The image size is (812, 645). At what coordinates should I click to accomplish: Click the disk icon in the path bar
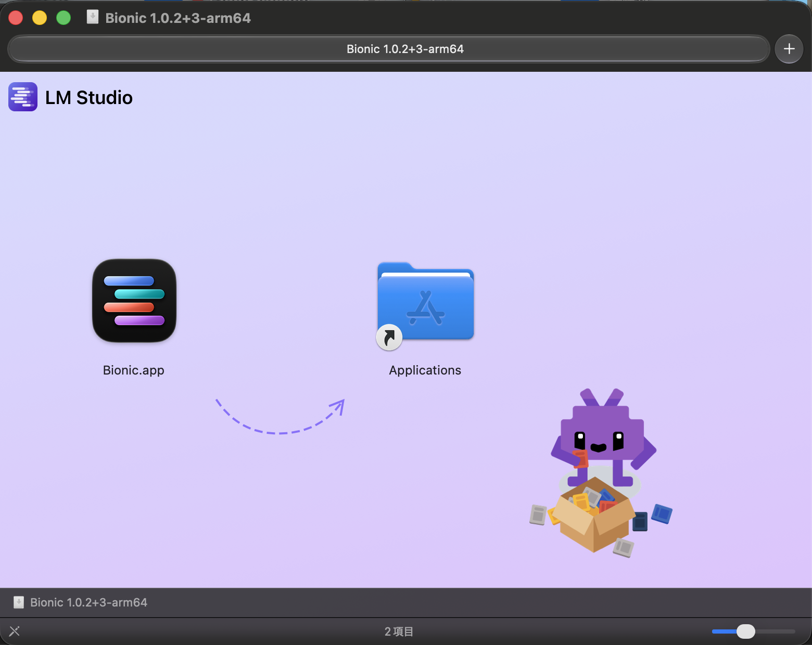[x=19, y=602]
